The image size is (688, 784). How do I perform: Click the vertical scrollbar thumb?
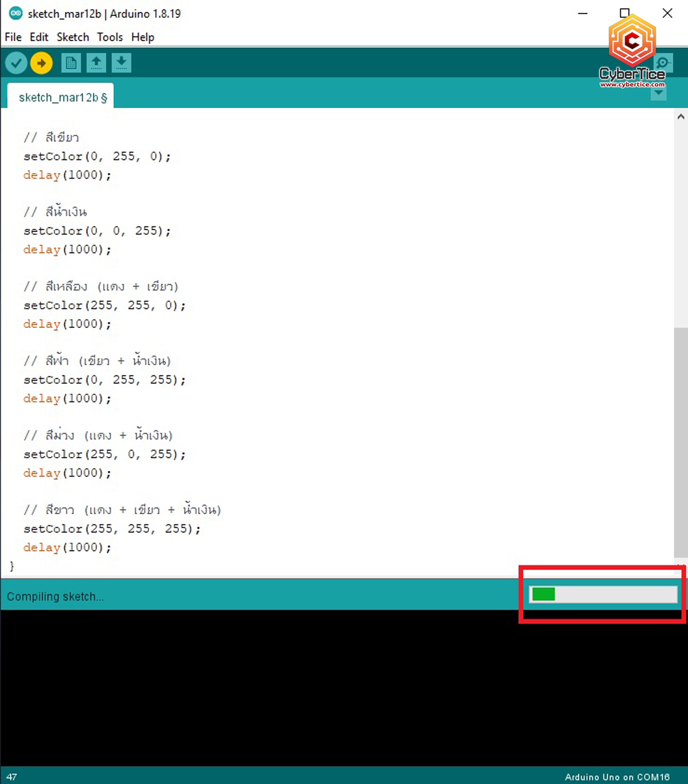(x=681, y=440)
